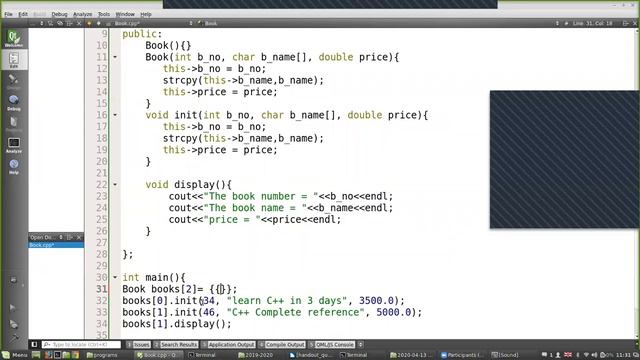This screenshot has width=640, height=360.
Task: Open the Issues output pane
Action: [138, 344]
